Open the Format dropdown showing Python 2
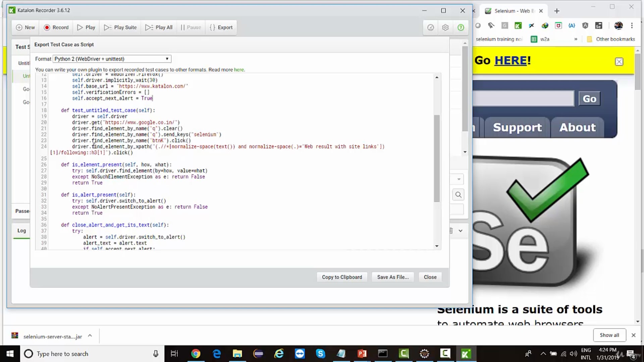Image resolution: width=644 pixels, height=362 pixels. pos(112,59)
